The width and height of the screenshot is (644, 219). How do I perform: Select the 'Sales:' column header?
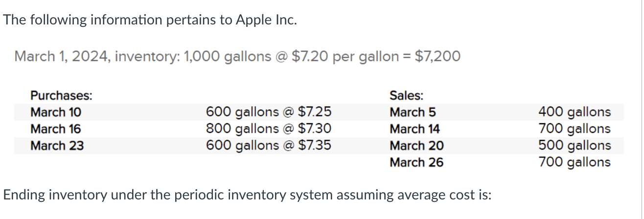pos(406,96)
